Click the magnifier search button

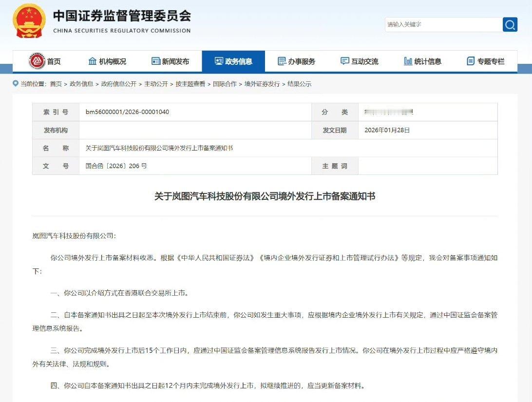click(510, 24)
